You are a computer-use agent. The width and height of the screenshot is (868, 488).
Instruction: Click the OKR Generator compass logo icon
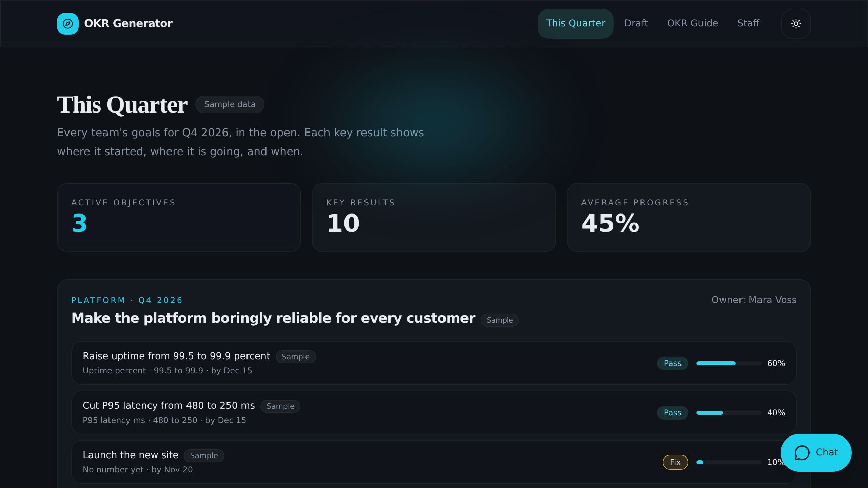(x=67, y=24)
